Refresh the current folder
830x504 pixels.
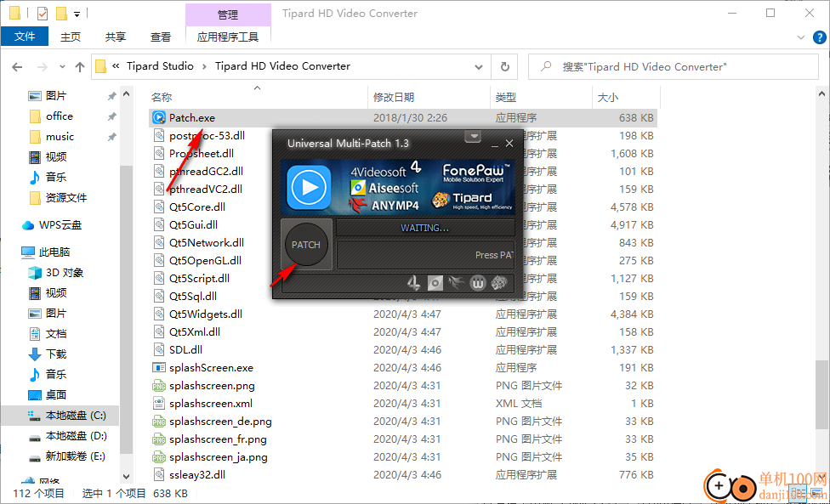click(505, 66)
